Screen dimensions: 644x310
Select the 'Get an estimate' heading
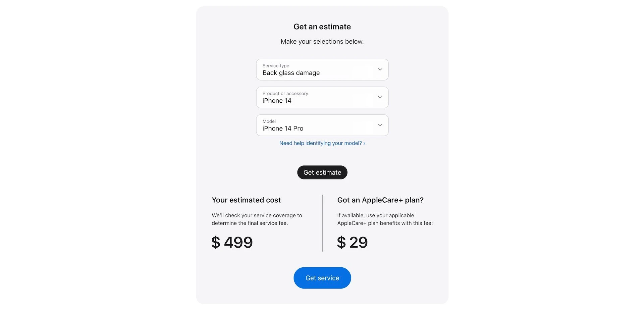pos(322,27)
